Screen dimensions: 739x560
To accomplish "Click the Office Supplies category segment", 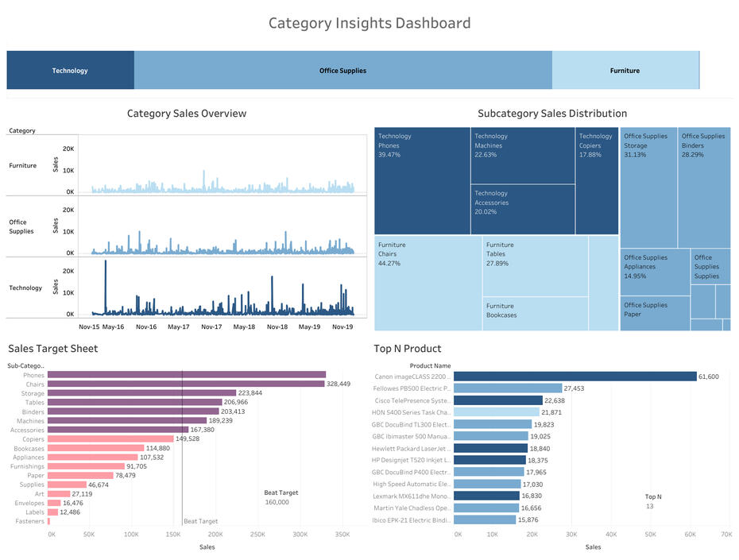I will click(342, 71).
